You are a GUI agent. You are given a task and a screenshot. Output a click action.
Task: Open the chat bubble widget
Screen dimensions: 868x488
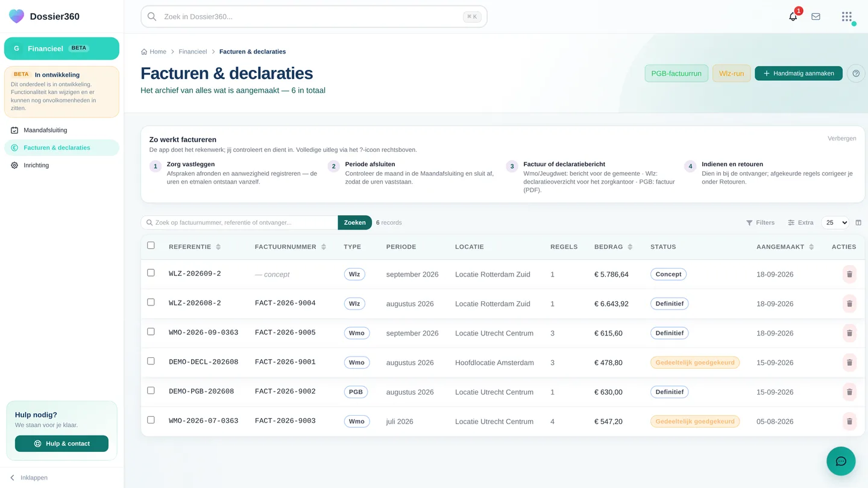click(841, 461)
